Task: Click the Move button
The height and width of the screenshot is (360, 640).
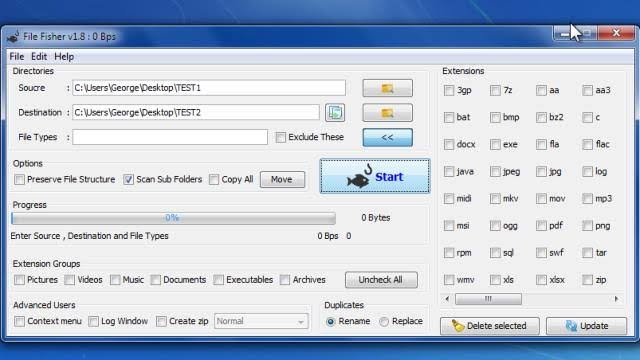Action: coord(282,180)
